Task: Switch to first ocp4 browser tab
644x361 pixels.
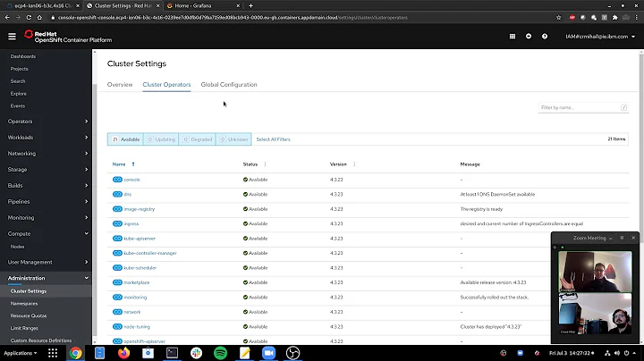Action: tap(43, 5)
